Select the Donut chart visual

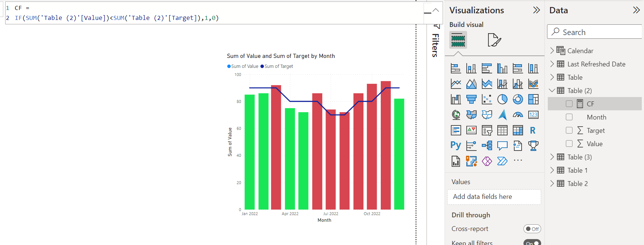coord(518,99)
